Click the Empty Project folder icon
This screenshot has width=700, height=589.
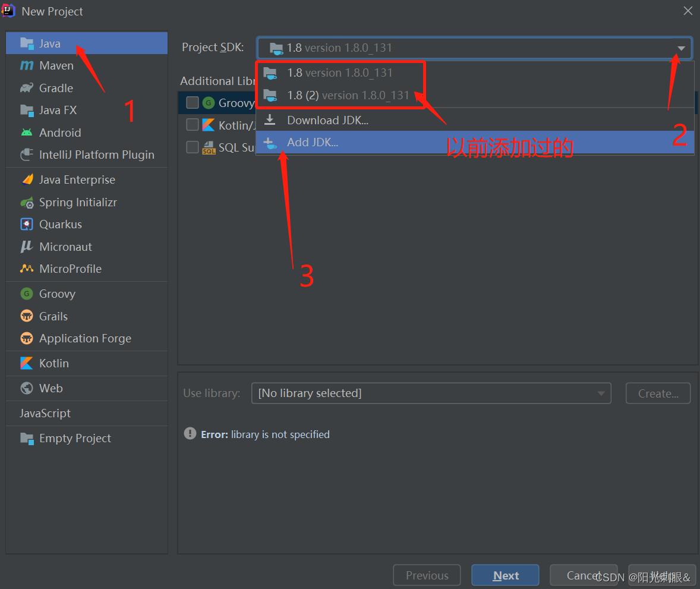27,439
